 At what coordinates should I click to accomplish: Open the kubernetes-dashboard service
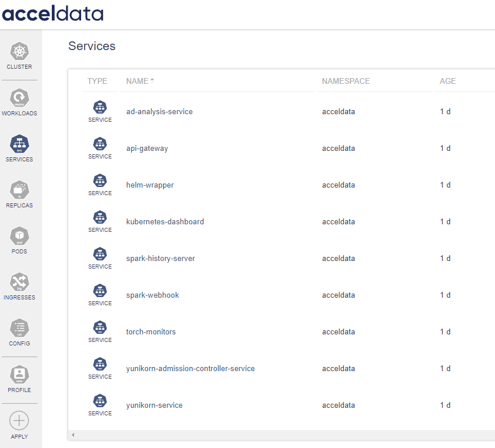(165, 222)
